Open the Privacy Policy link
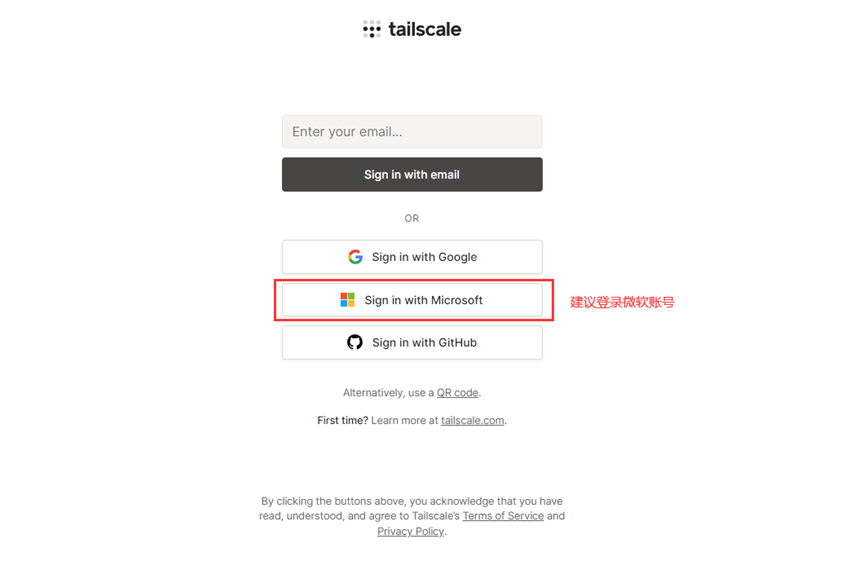 click(x=411, y=531)
